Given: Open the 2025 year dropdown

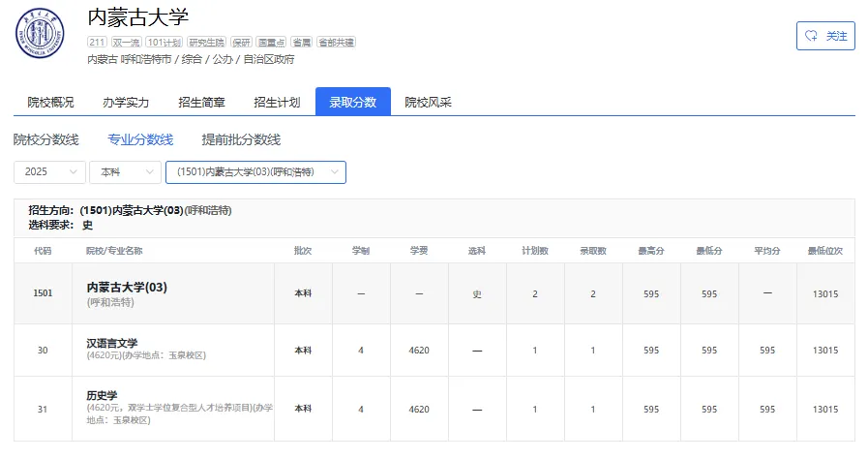Looking at the screenshot, I should (x=49, y=172).
